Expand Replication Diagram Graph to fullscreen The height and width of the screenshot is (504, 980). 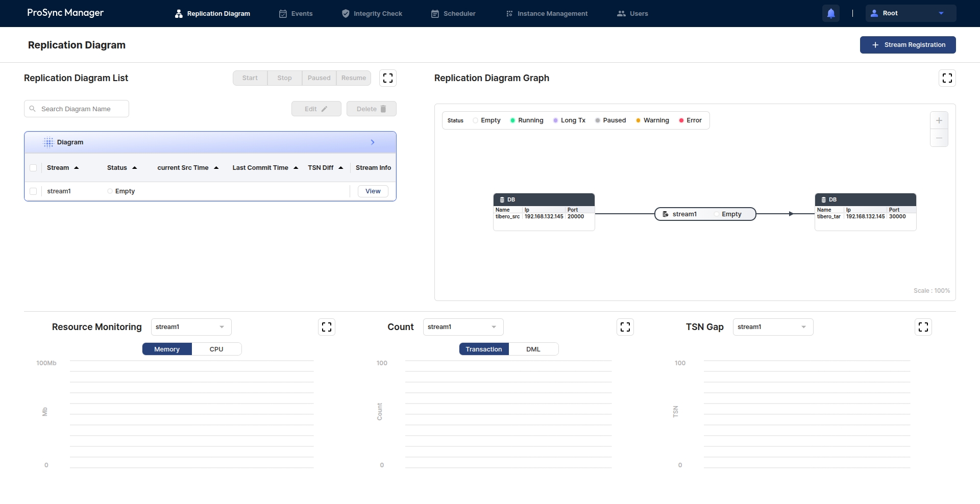tap(947, 78)
